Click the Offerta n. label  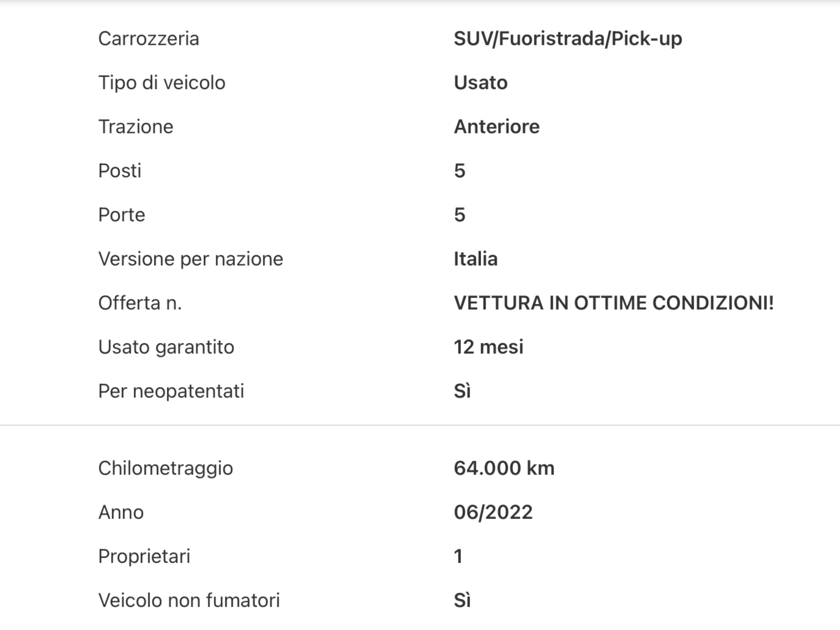coord(140,303)
